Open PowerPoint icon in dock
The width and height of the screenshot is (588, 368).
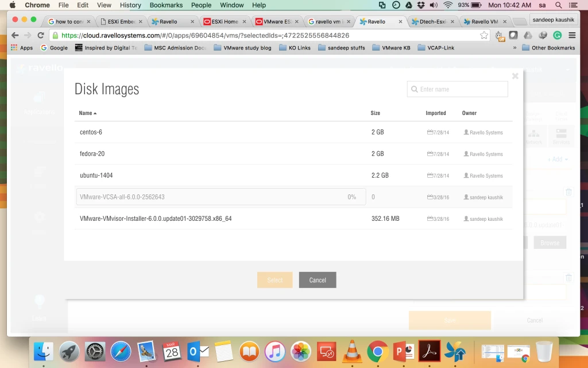404,352
